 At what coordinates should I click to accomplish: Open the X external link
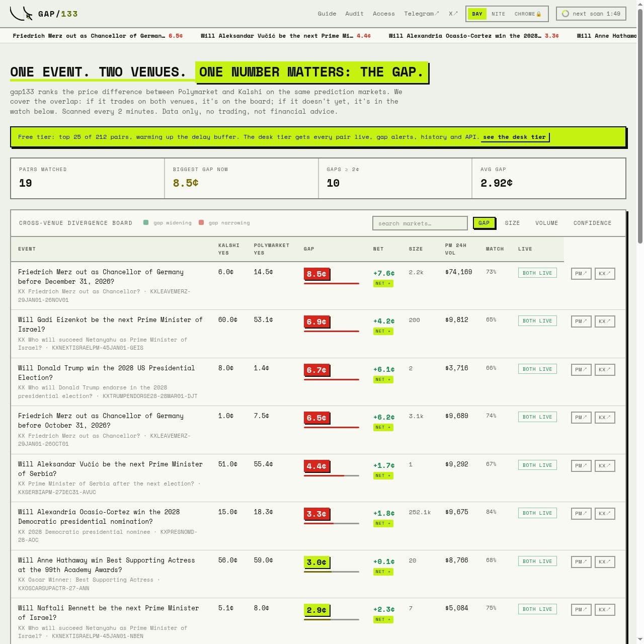tap(453, 14)
